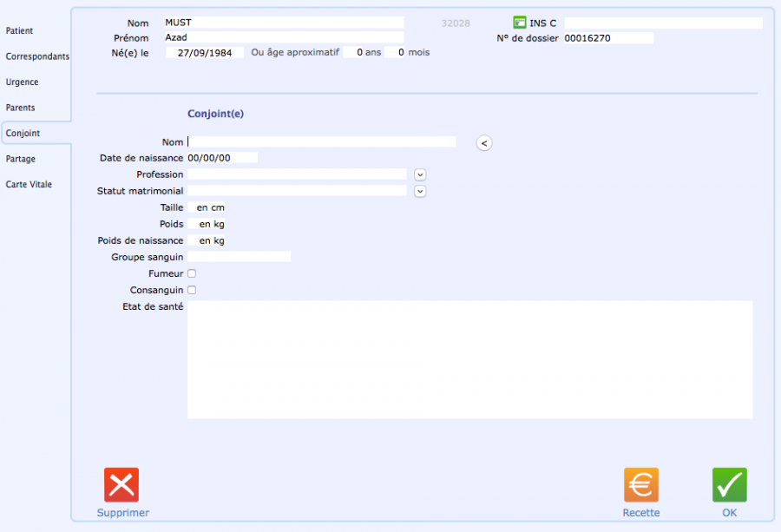Image resolution: width=781 pixels, height=532 pixels.
Task: Click the Groupe sanguin field
Action: (240, 257)
